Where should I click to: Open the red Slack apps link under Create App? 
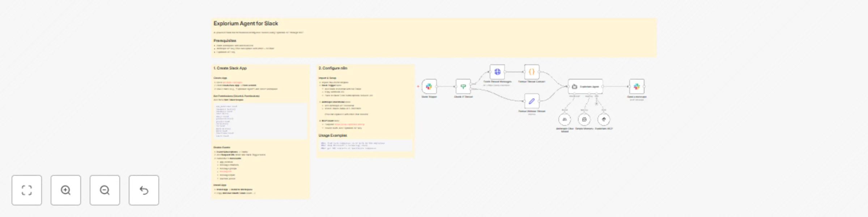pos(232,82)
